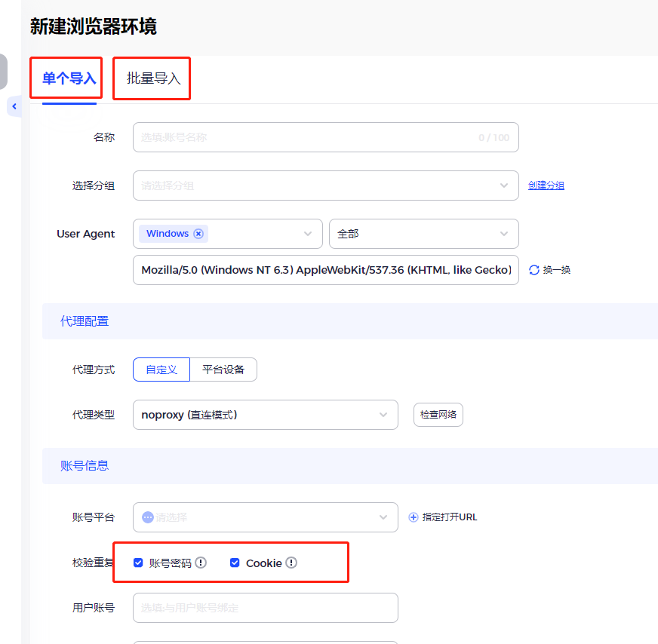The height and width of the screenshot is (644, 658).
Task: Expand the 账号平台 dropdown
Action: tap(265, 517)
